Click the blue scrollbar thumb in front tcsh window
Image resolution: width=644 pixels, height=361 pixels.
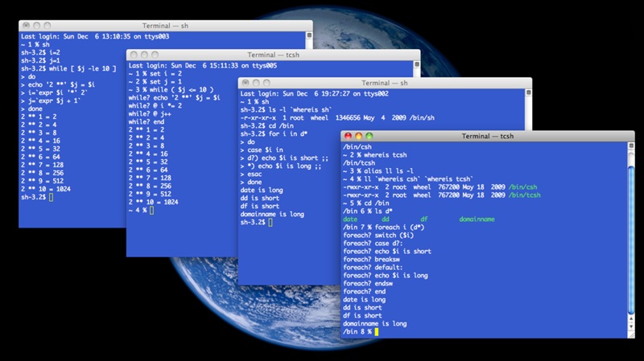631,239
